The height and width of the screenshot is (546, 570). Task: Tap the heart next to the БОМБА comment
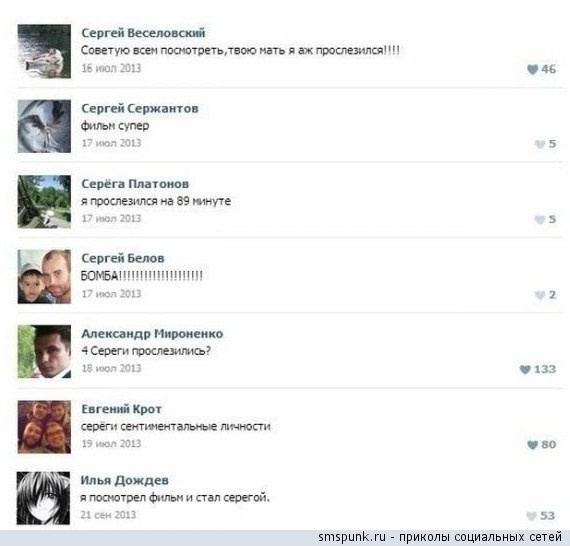540,295
